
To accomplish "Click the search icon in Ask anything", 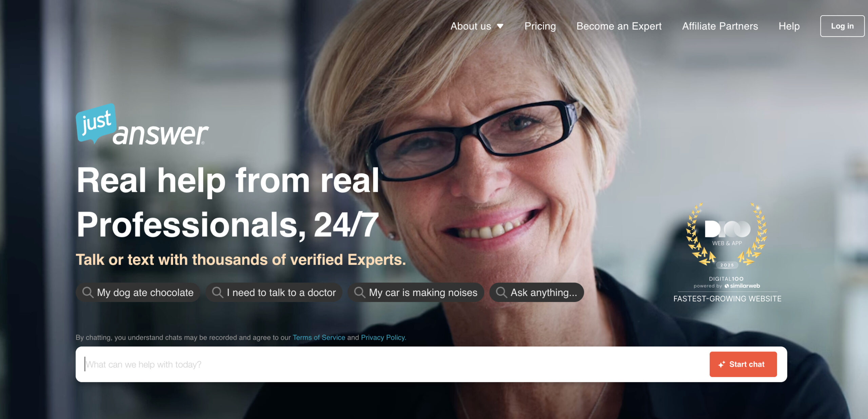I will tap(501, 292).
